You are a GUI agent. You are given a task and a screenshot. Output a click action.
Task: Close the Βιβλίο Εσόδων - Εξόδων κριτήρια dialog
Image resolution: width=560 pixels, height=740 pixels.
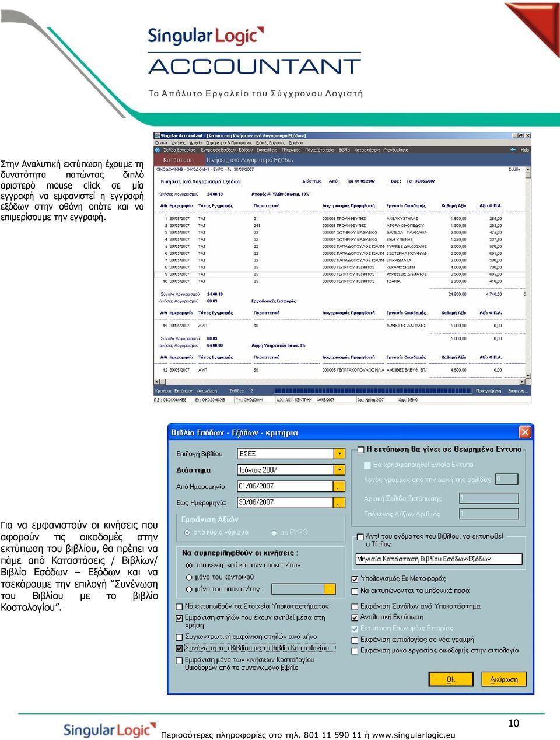(525, 432)
